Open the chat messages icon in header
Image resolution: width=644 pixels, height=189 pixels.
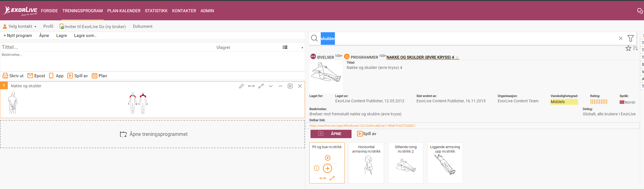640,11
